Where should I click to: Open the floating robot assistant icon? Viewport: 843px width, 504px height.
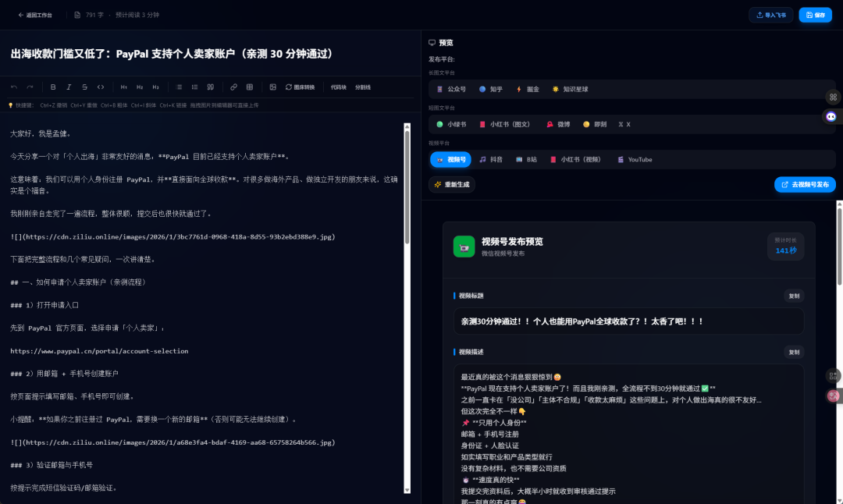[831, 116]
